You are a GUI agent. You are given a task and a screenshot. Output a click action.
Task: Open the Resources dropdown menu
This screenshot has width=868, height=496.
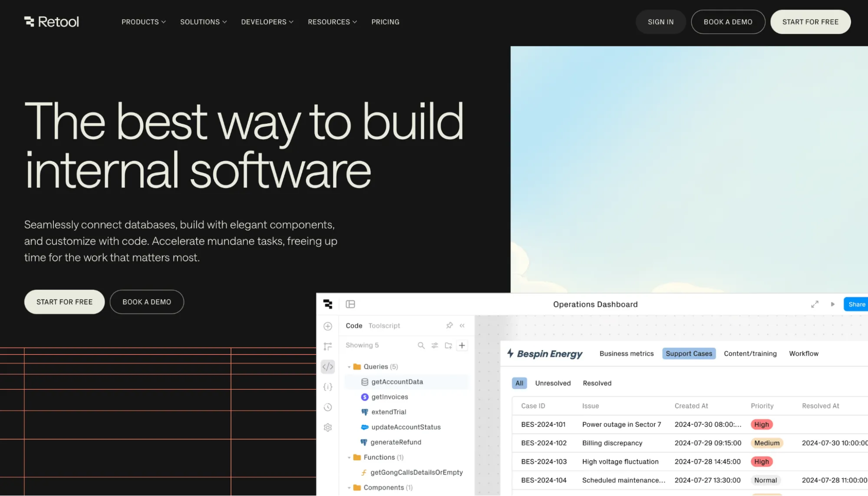coord(333,22)
